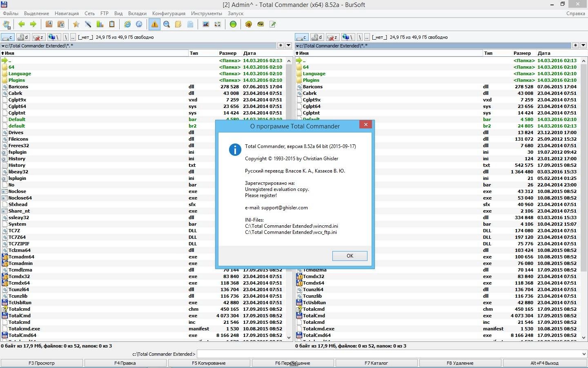Screen dimensions: 588x368
Task: Go to parent directory in right panel
Action: pos(367,37)
